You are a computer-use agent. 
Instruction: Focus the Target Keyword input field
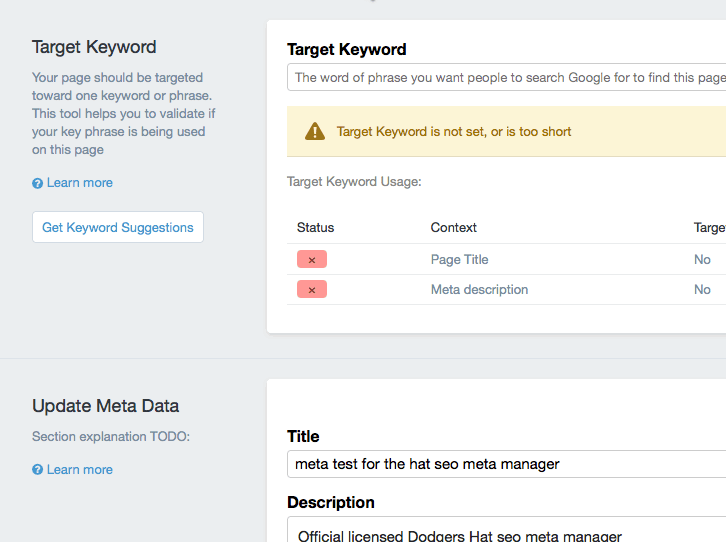point(507,77)
